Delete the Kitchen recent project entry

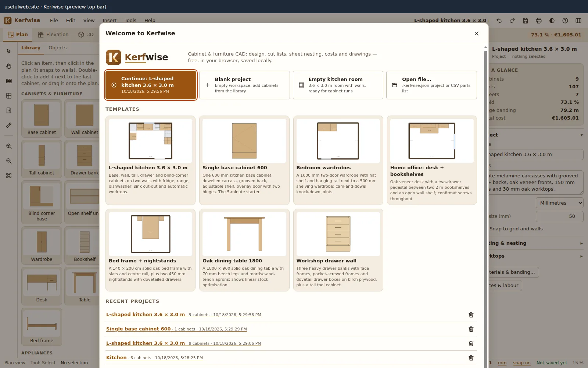(x=471, y=358)
